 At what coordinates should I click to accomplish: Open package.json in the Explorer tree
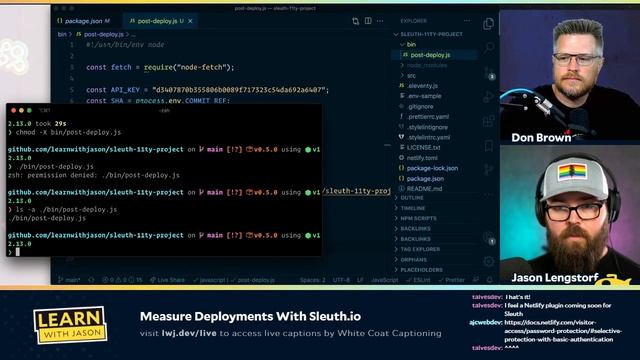point(425,179)
